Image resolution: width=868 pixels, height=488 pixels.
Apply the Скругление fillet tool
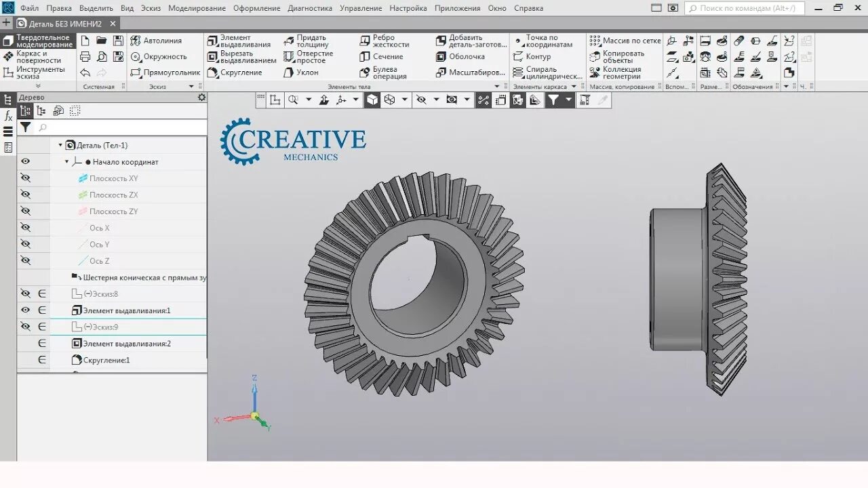pos(235,73)
